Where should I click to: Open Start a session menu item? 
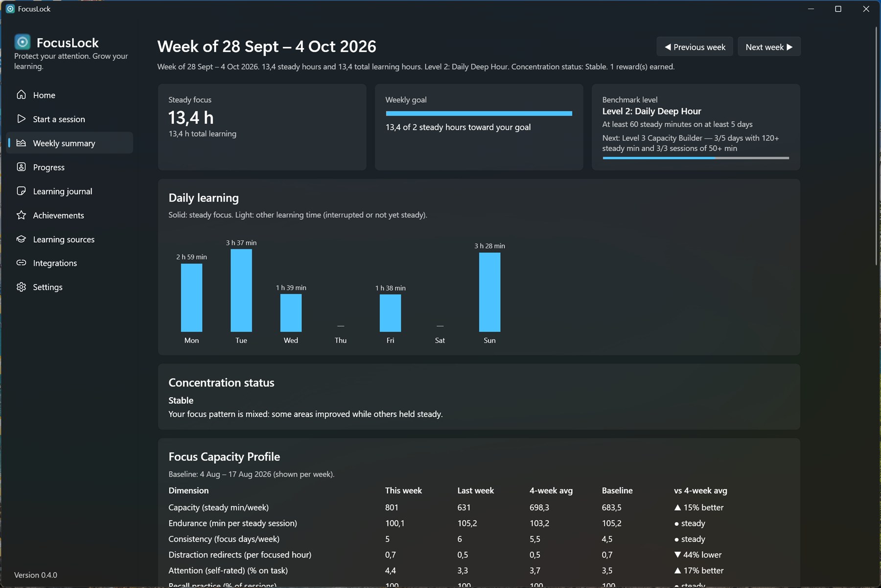click(x=70, y=119)
